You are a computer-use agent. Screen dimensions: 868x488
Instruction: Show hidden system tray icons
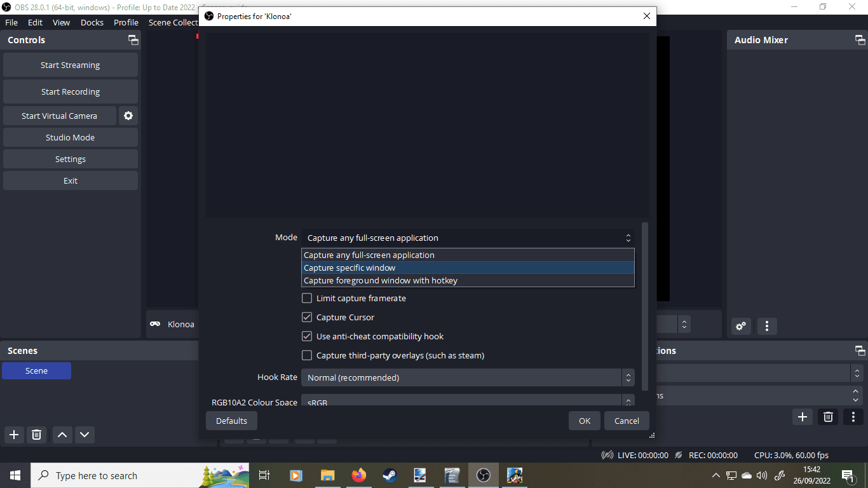point(716,475)
